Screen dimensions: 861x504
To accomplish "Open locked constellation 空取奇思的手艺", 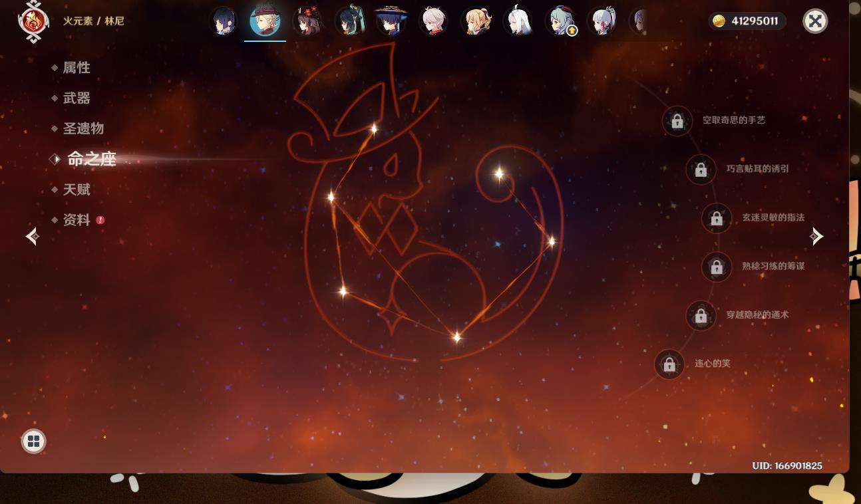I will (x=677, y=121).
